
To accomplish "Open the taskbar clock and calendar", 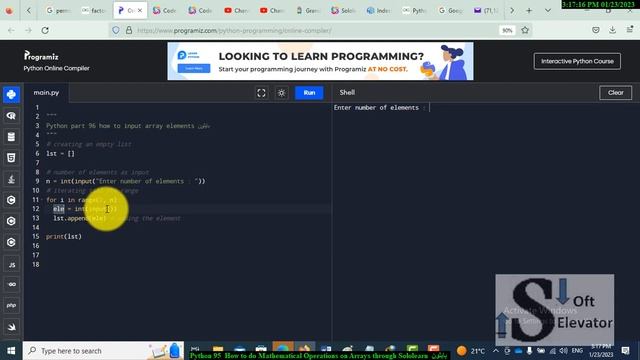I will point(601,351).
